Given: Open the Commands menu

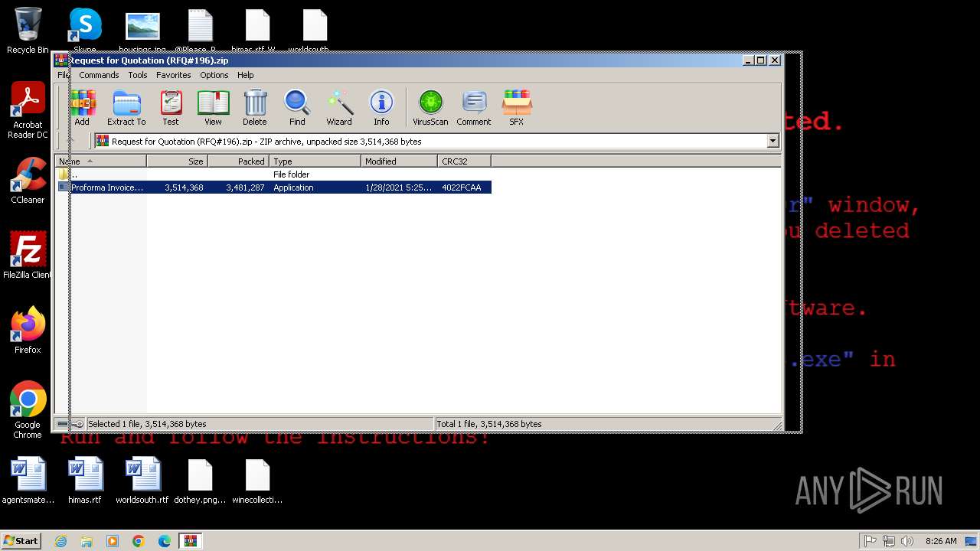Looking at the screenshot, I should click(99, 75).
